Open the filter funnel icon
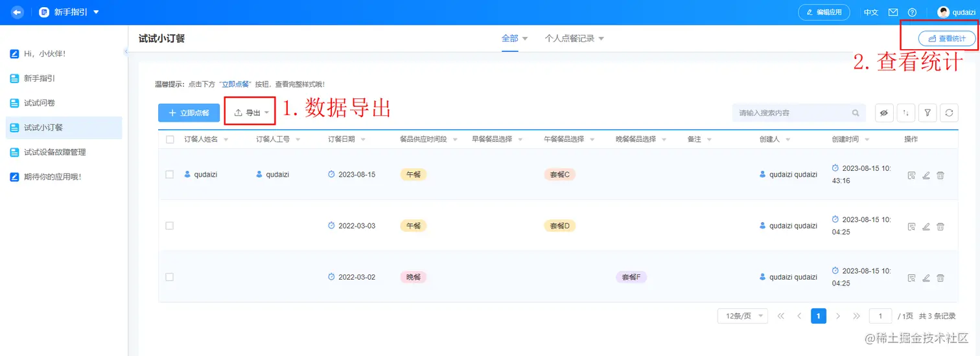This screenshot has width=980, height=356. 927,113
